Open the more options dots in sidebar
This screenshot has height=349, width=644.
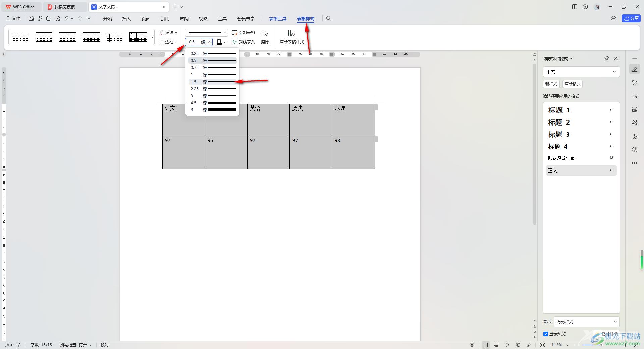635,163
